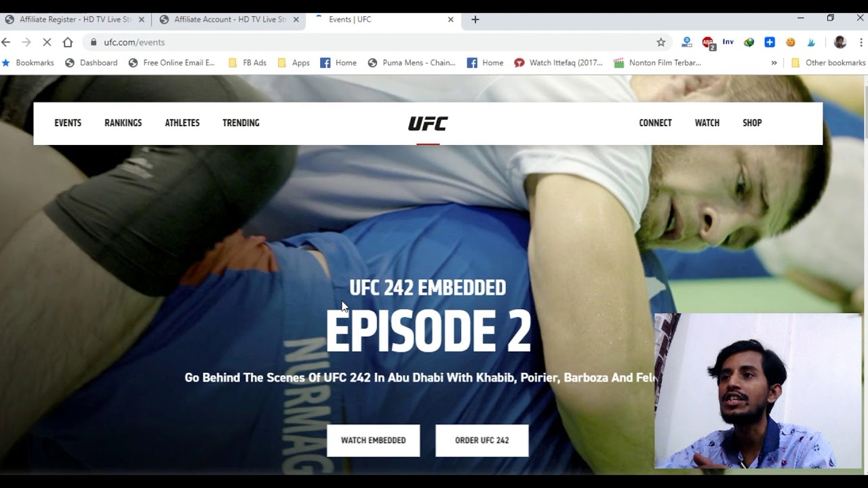This screenshot has width=868, height=488.
Task: Open the TRENDING menu item
Action: (241, 123)
